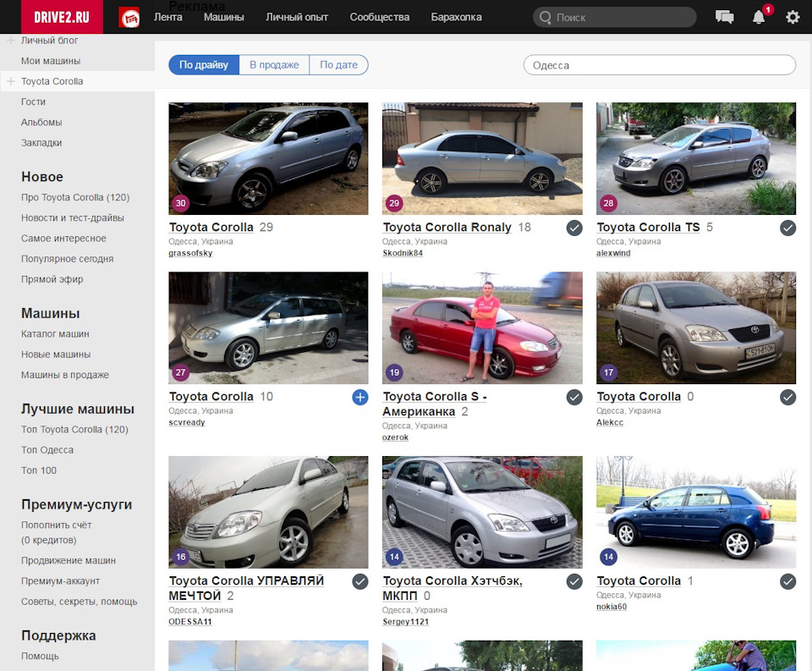Open blue Corolla photo by nokia60
Viewport: 812px width, 671px height.
point(696,513)
